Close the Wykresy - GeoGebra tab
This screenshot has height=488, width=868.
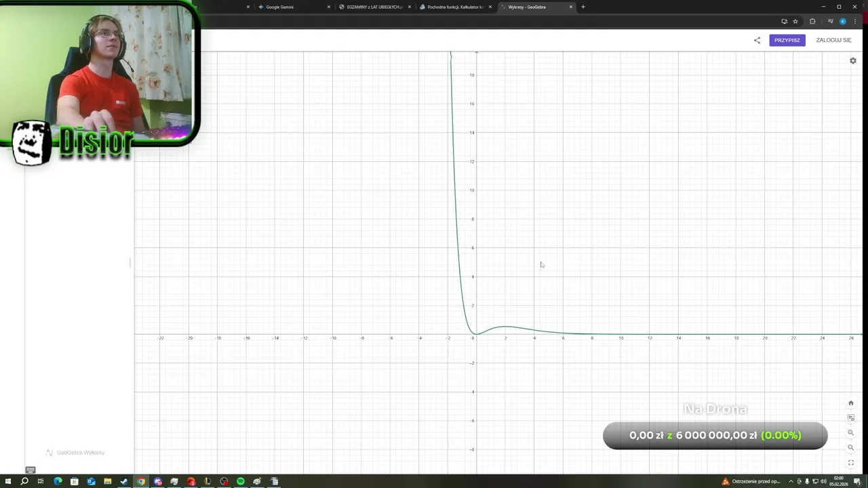click(x=571, y=7)
